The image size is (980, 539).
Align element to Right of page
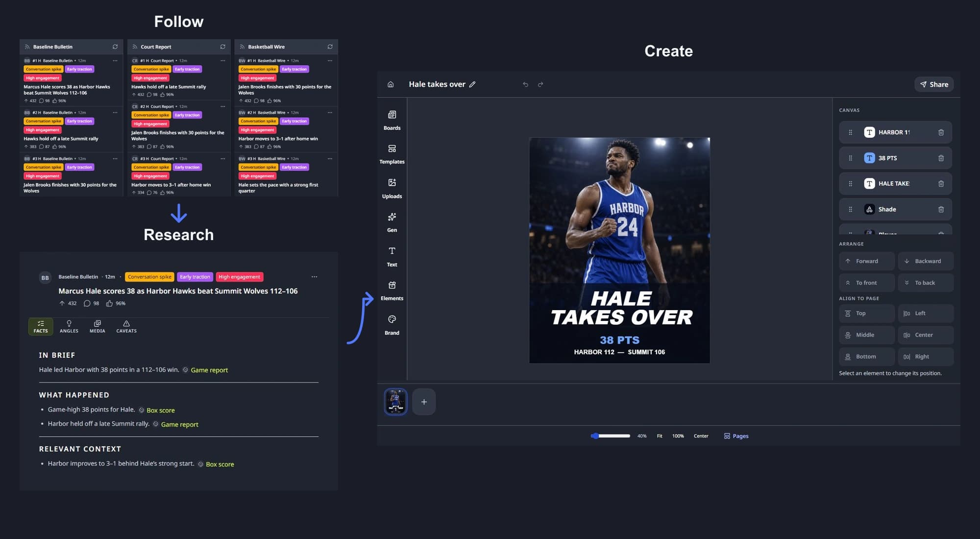(x=926, y=357)
